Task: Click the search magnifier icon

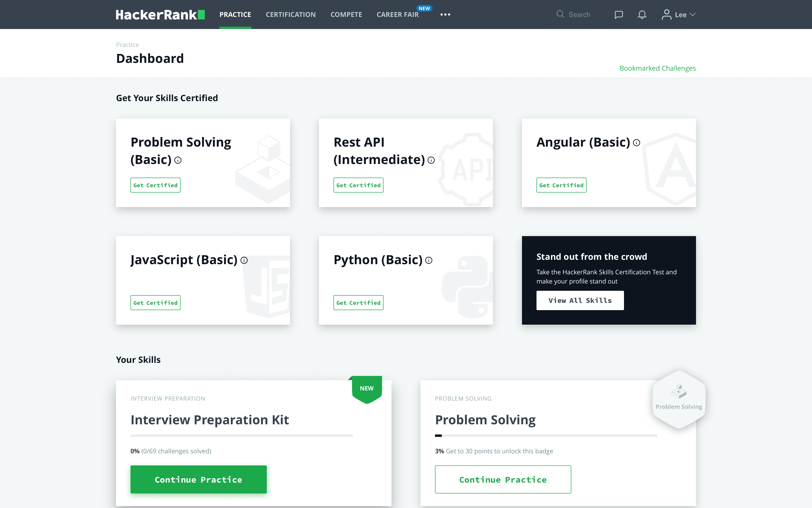Action: (560, 14)
